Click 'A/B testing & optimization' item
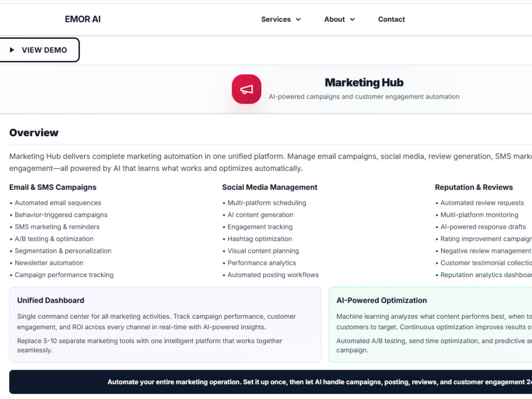 54,239
